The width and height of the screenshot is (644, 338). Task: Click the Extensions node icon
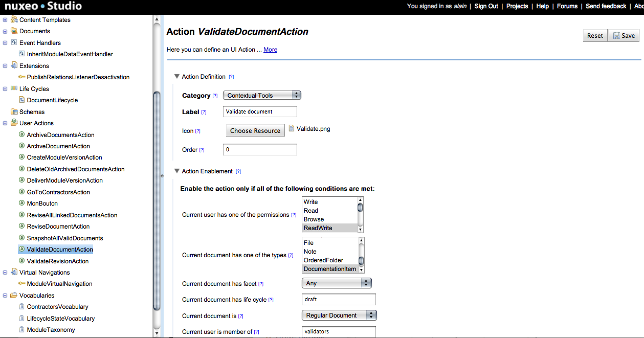pyautogui.click(x=14, y=65)
